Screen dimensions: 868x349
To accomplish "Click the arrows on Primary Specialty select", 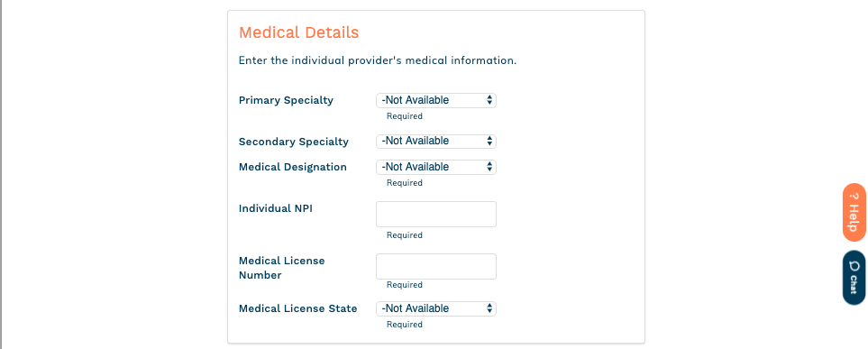I will [x=489, y=100].
